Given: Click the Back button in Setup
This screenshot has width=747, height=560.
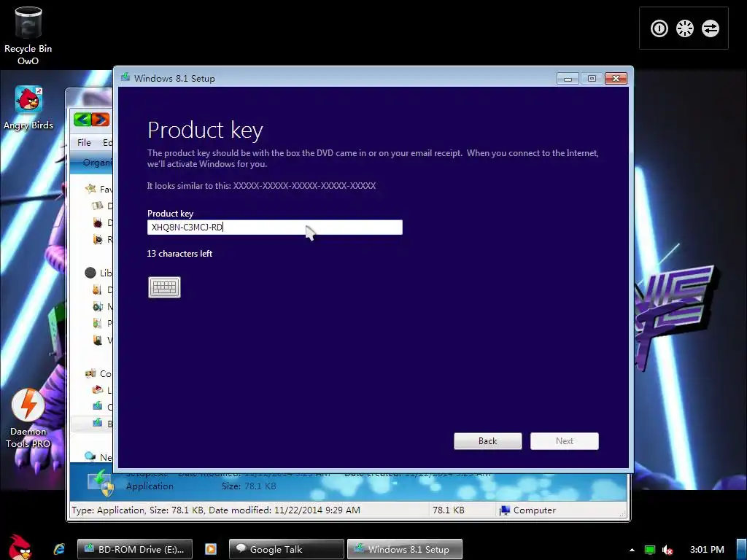Looking at the screenshot, I should (x=488, y=441).
